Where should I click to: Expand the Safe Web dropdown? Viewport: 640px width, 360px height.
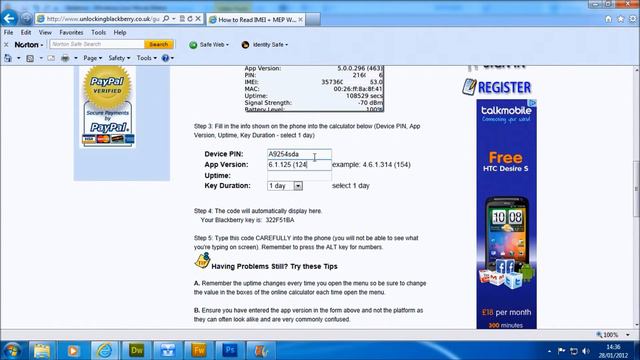[227, 45]
